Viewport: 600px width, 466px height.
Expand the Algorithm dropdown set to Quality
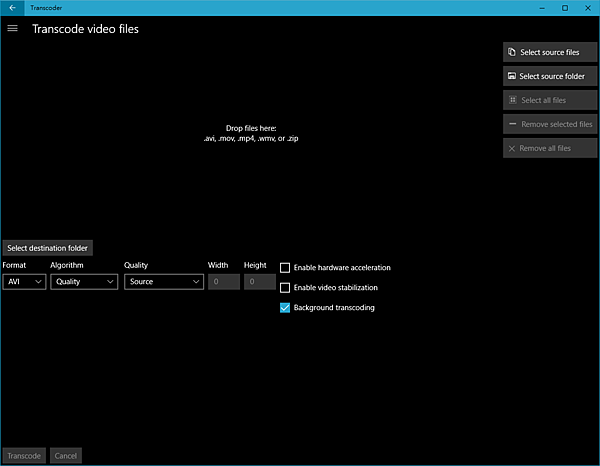click(84, 282)
